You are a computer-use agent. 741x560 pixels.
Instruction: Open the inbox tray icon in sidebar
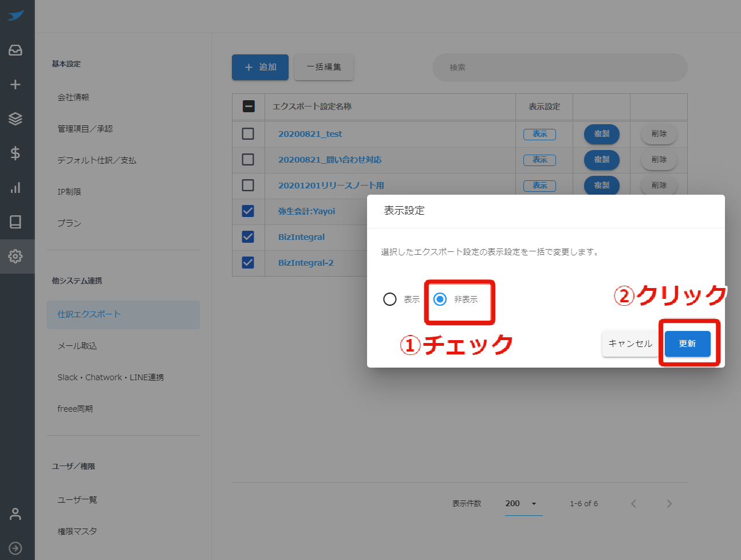[x=15, y=50]
